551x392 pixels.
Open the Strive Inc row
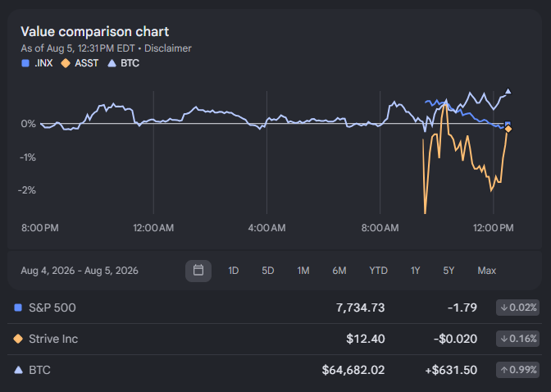tap(275, 339)
